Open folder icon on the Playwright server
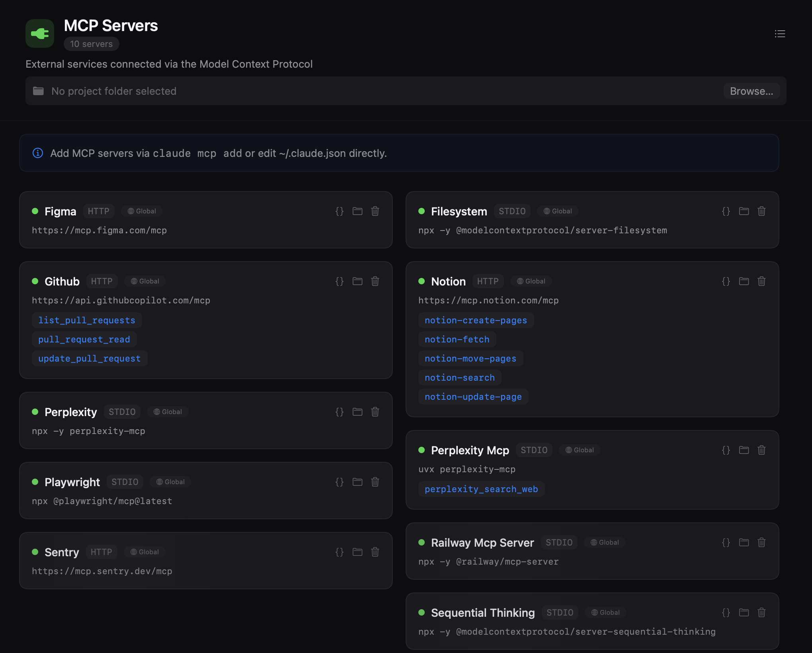 pyautogui.click(x=357, y=482)
